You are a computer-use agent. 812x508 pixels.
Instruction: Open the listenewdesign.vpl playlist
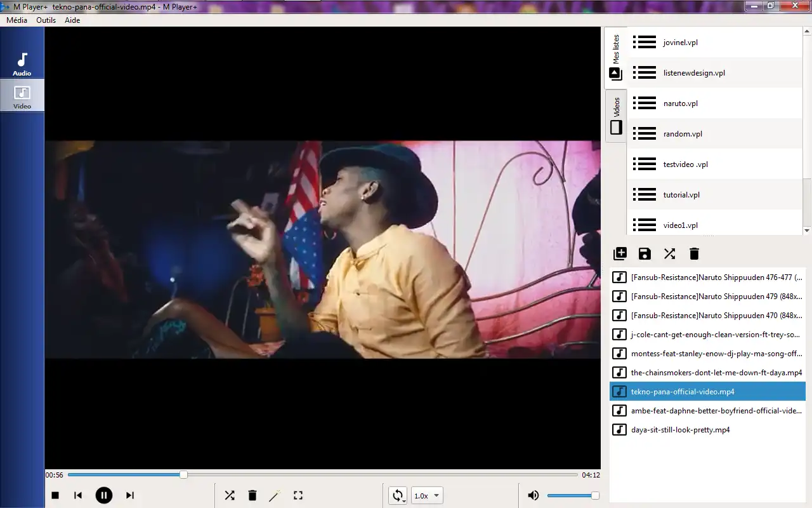pyautogui.click(x=715, y=73)
